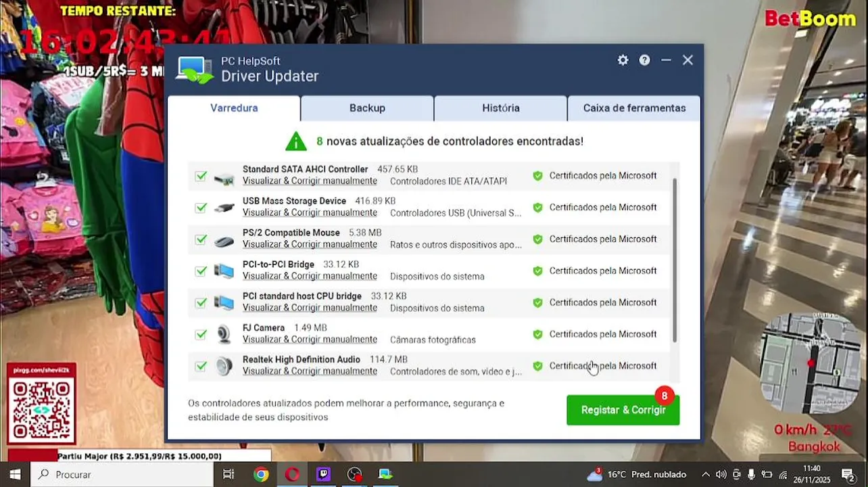Image resolution: width=868 pixels, height=487 pixels.
Task: Click the Standard SATA AHCI Controller device icon
Action: coord(224,179)
